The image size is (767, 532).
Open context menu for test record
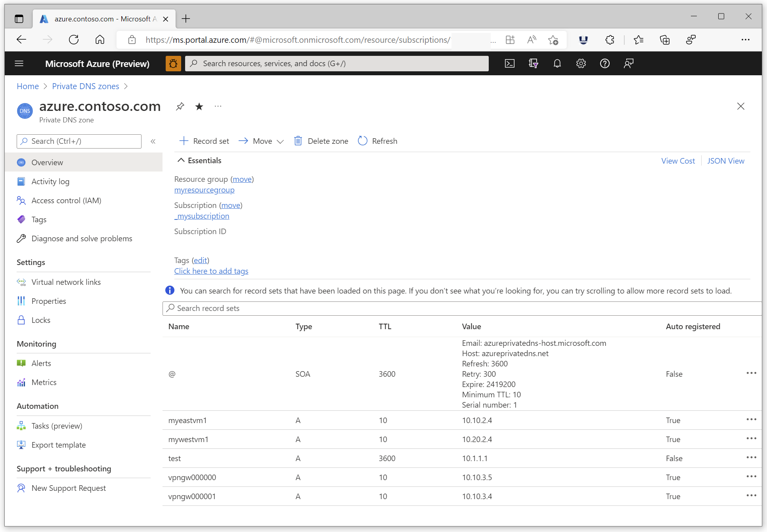[x=751, y=458]
